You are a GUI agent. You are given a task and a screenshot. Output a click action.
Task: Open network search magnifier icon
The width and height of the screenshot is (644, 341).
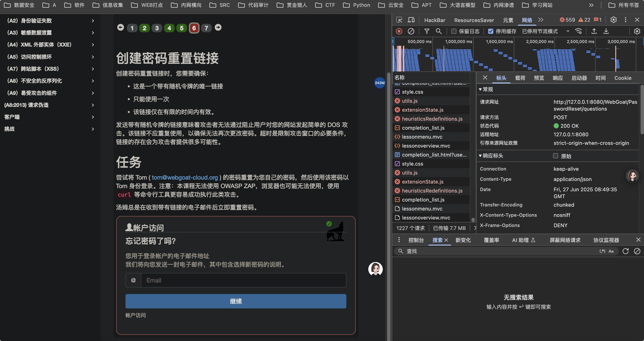coord(439,31)
